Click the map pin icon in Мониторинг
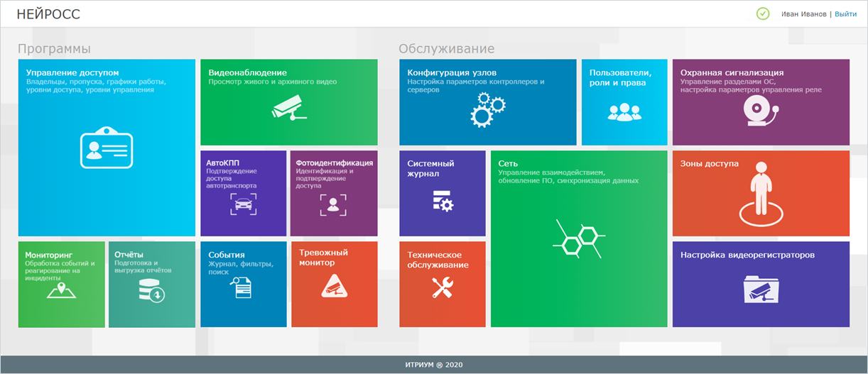Screen dimensions: 868x374 [61, 291]
